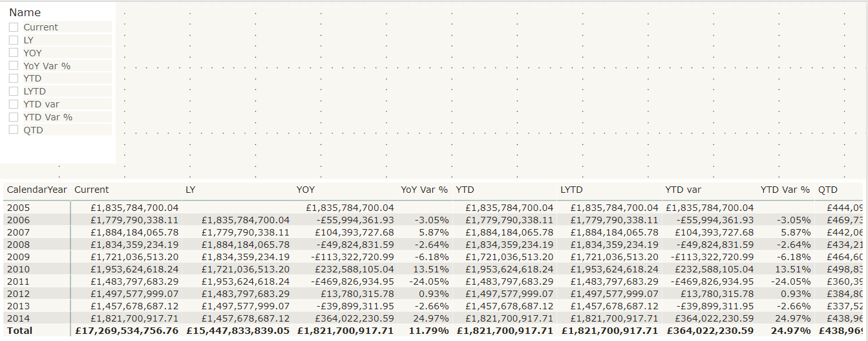Click the Current column header
The image size is (868, 341).
pos(92,190)
